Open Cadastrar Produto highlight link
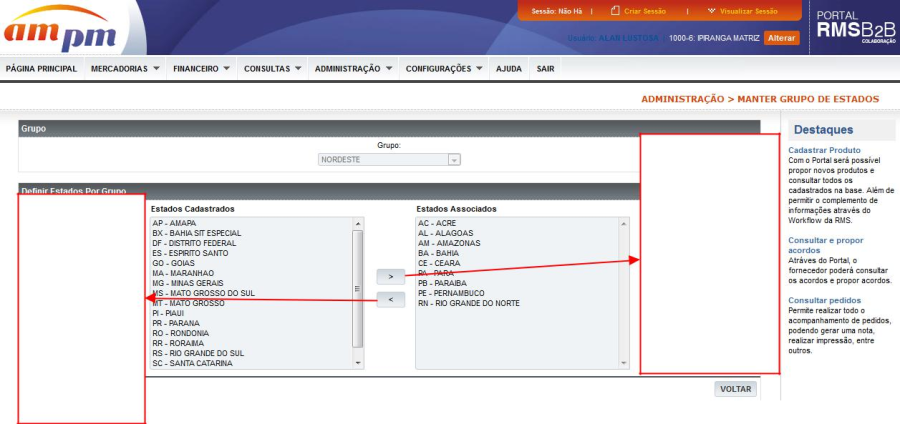 click(x=824, y=150)
